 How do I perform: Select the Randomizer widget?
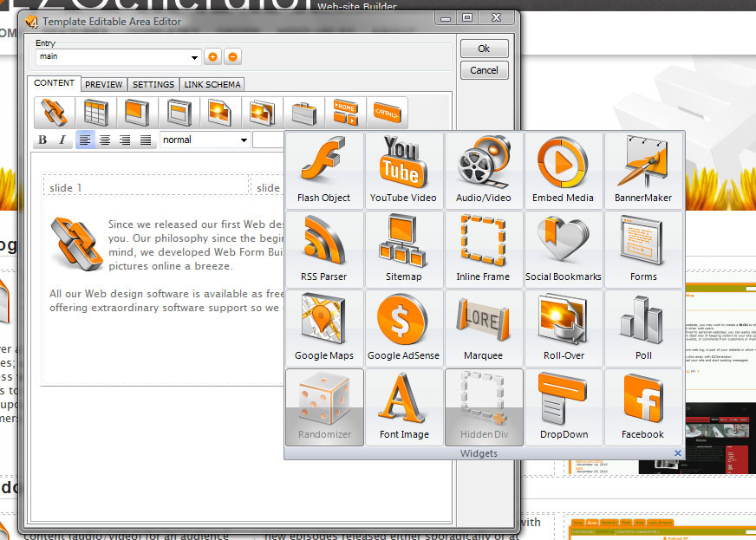pyautogui.click(x=324, y=407)
